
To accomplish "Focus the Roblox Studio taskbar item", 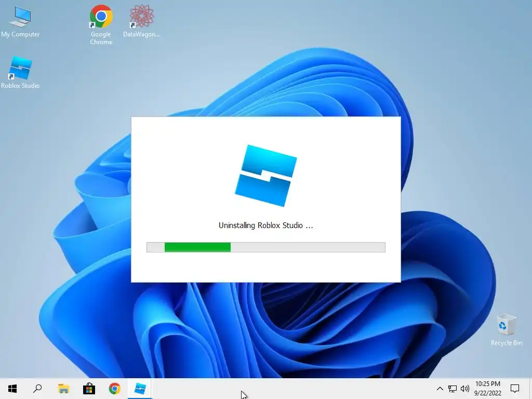I will pyautogui.click(x=140, y=389).
